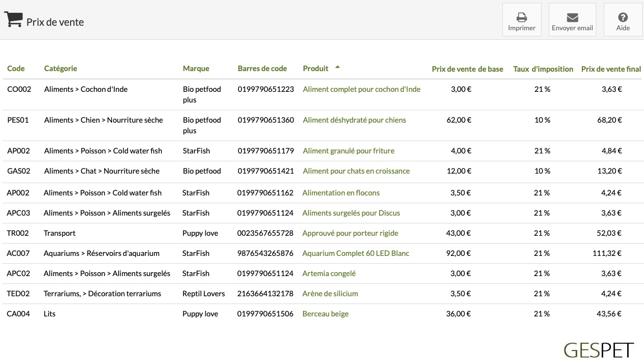Click code CO002 in first row
Viewport: 644px width, 364px height.
point(19,89)
